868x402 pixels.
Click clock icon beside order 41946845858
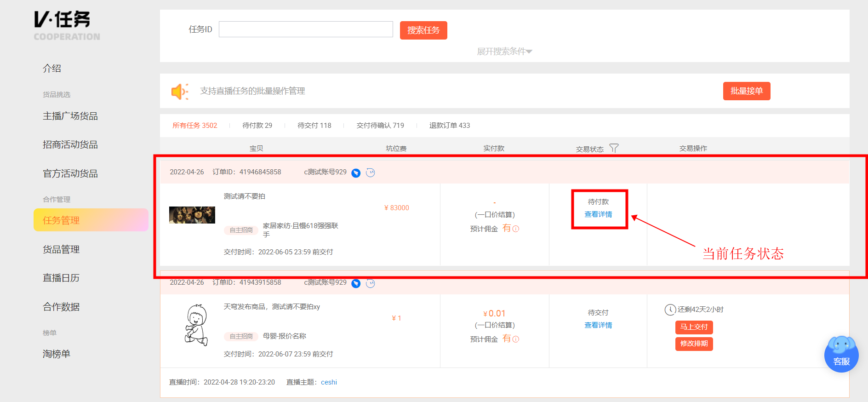click(371, 172)
